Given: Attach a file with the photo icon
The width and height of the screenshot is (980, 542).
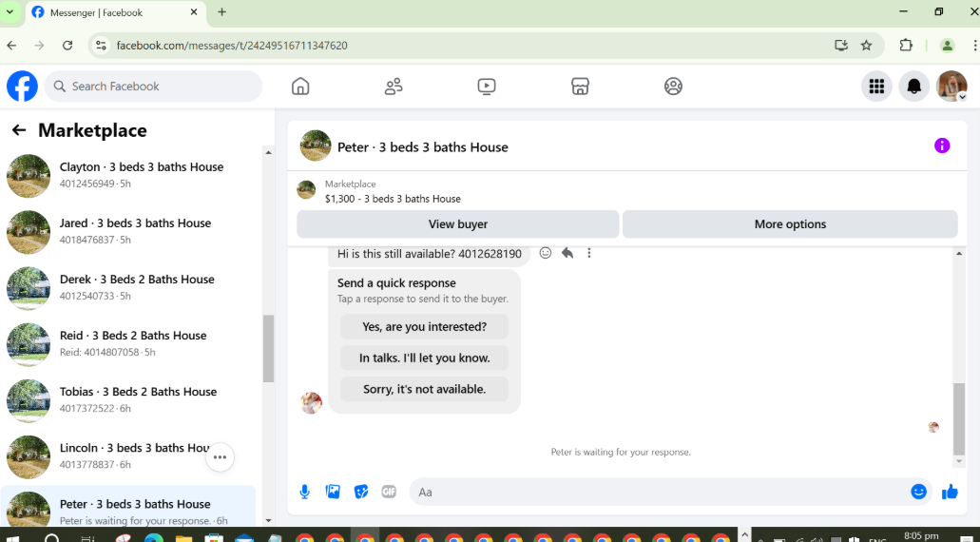Looking at the screenshot, I should (x=333, y=492).
